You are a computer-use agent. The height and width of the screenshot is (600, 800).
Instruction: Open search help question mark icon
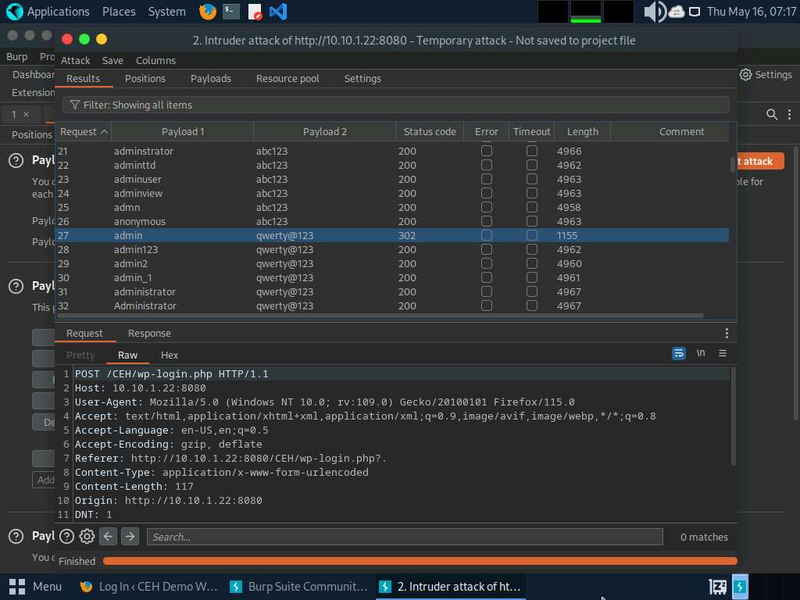pos(67,536)
